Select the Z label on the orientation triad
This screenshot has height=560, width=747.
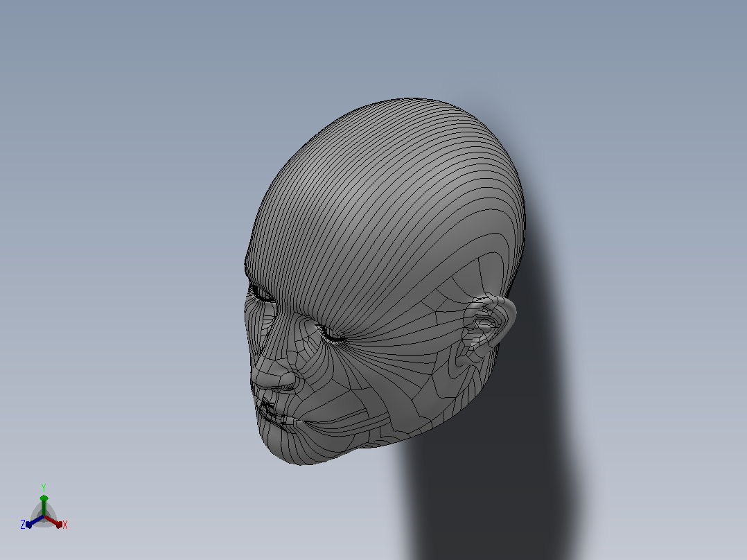point(22,525)
